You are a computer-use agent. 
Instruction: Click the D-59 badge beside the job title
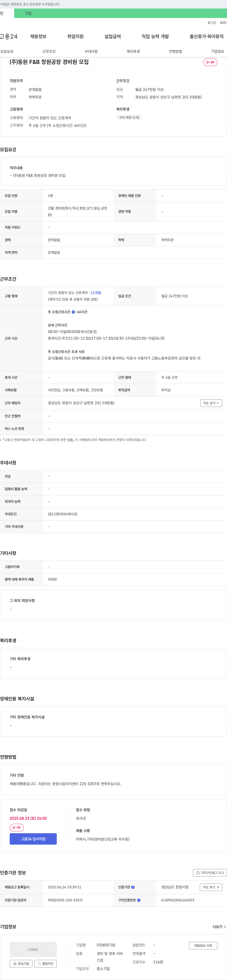[210, 62]
